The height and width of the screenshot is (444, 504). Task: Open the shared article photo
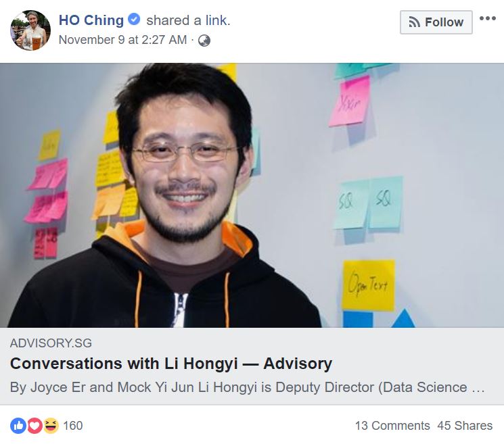tap(252, 195)
